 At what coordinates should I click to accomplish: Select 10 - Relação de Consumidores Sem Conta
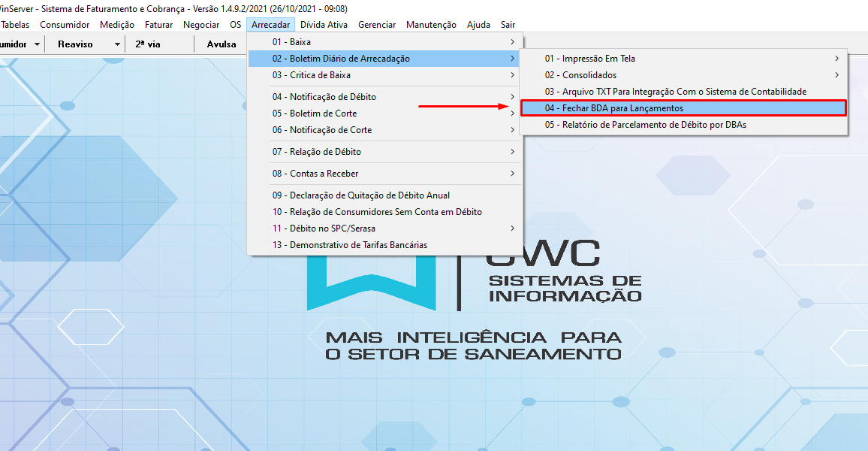(x=377, y=212)
